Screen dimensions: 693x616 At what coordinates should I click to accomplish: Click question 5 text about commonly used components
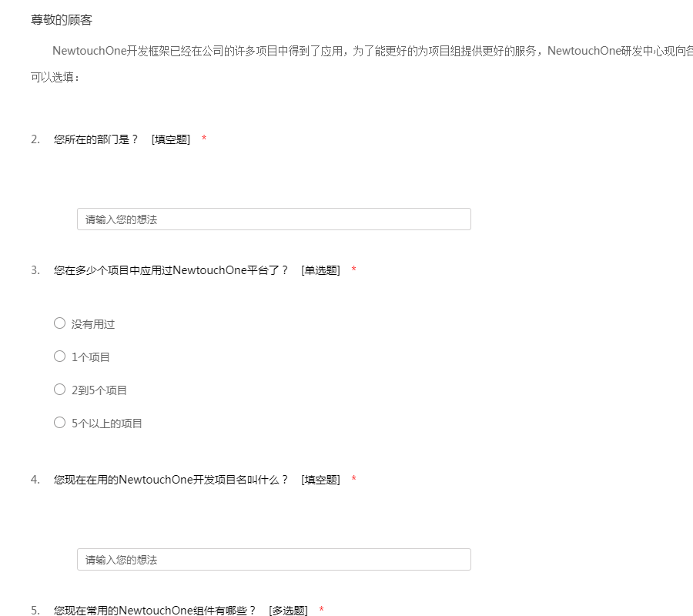click(155, 611)
